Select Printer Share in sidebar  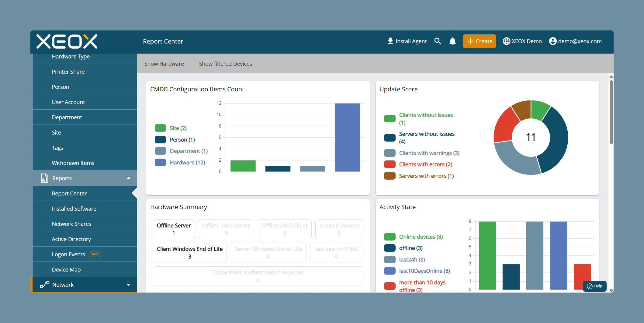(x=85, y=72)
